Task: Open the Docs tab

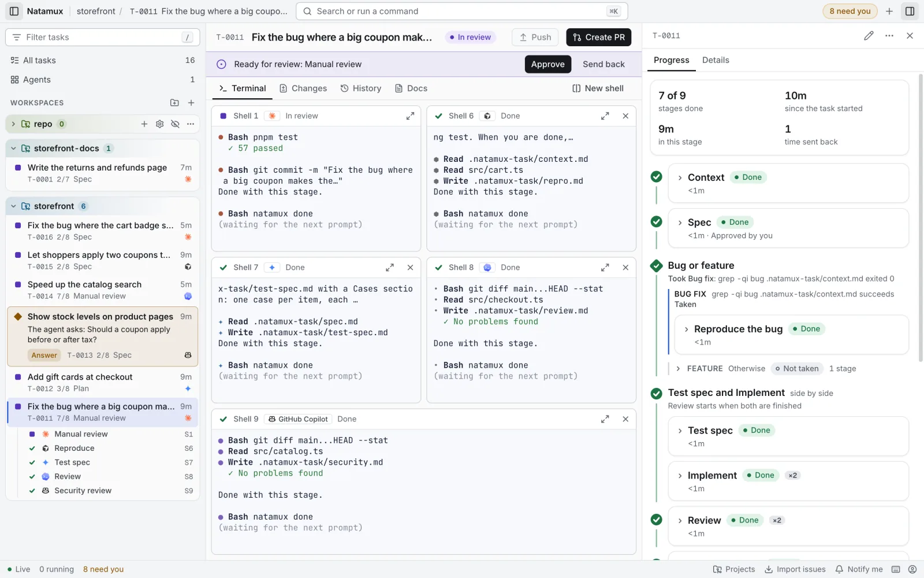Action: click(x=411, y=88)
